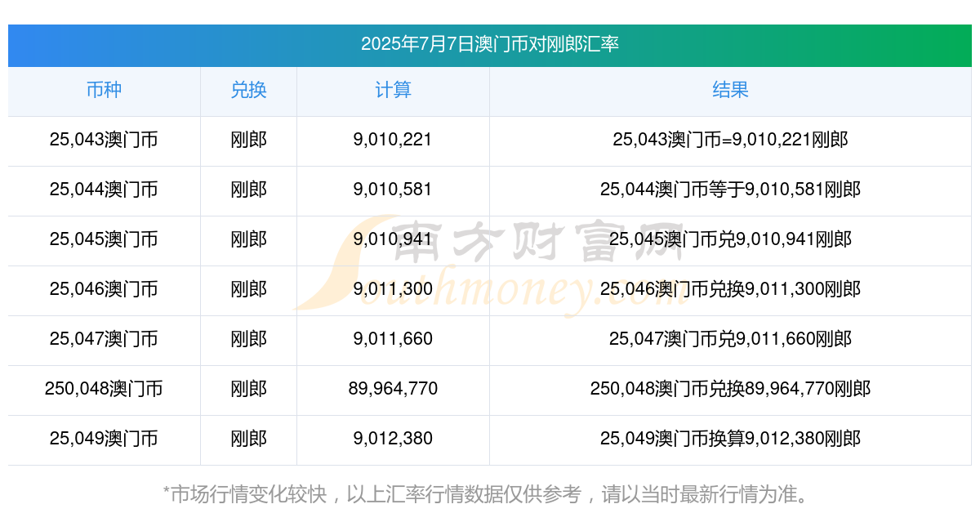Click the market disclaimer footnote text
The width and height of the screenshot is (980, 531).
pos(489,494)
